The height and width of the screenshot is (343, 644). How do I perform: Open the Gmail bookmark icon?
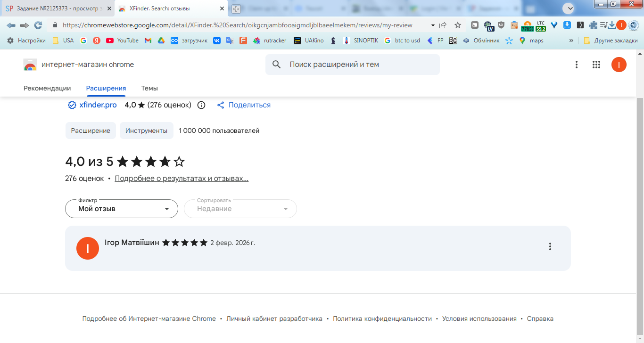(148, 41)
